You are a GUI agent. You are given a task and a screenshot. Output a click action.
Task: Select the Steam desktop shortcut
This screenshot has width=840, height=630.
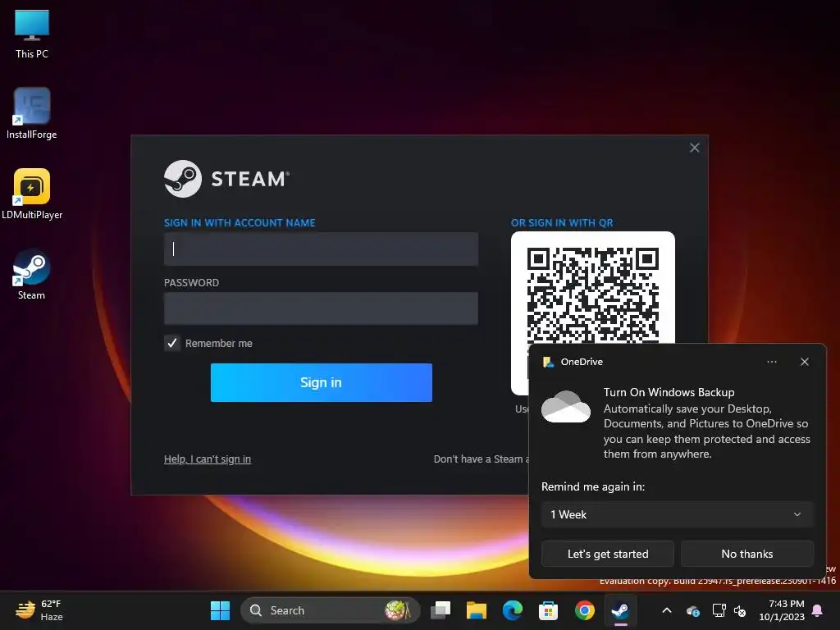[32, 274]
